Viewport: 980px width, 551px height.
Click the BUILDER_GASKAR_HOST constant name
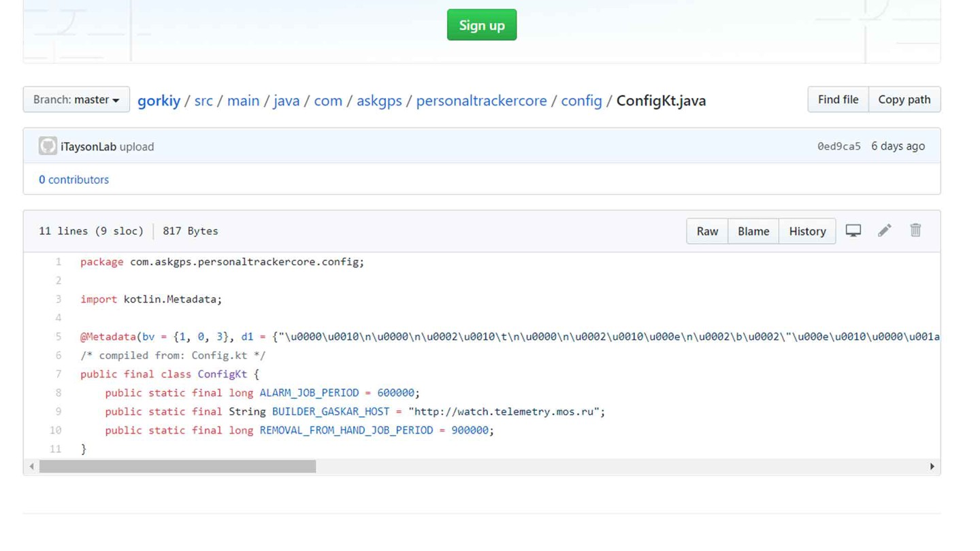coord(331,412)
